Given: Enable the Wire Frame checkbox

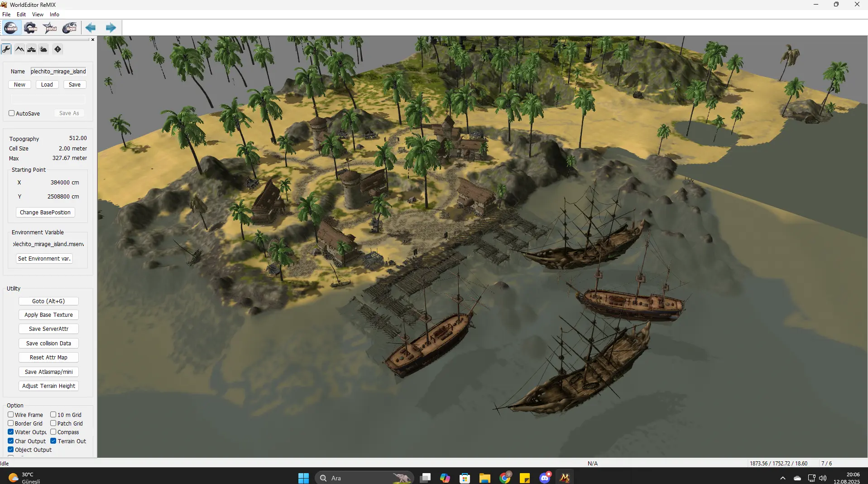Looking at the screenshot, I should (x=10, y=415).
